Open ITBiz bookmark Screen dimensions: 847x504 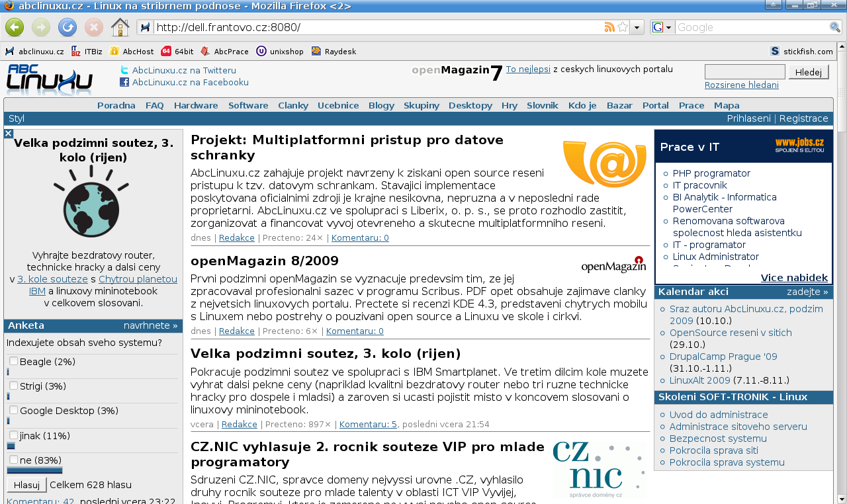coord(87,51)
